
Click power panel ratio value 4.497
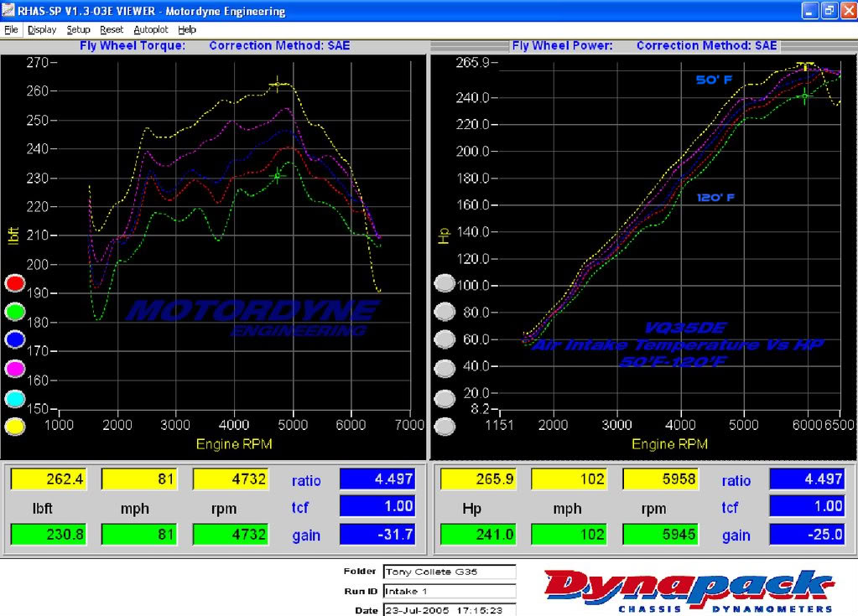pos(807,479)
